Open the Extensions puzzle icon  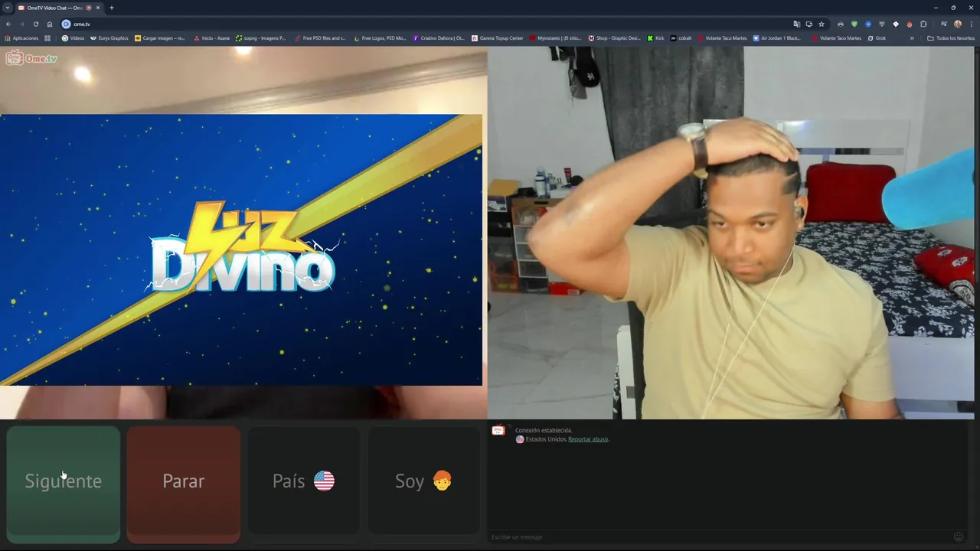pos(923,24)
